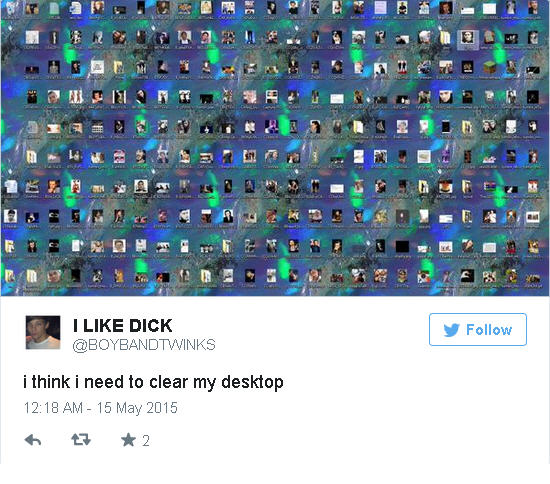
Task: Open the attached cluttered desktop wallpaper image
Action: click(275, 148)
